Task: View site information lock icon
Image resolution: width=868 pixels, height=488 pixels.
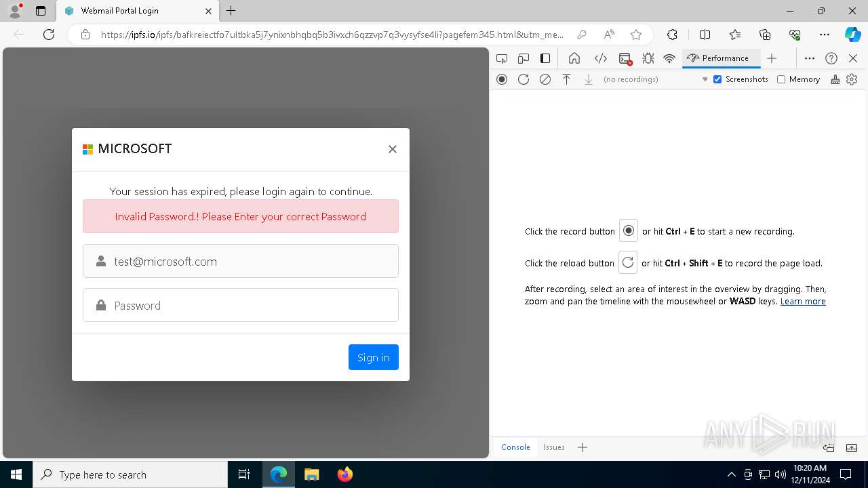Action: click(x=85, y=35)
